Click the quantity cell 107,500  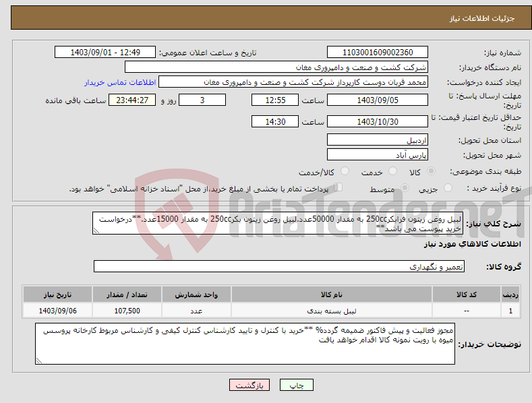click(127, 311)
